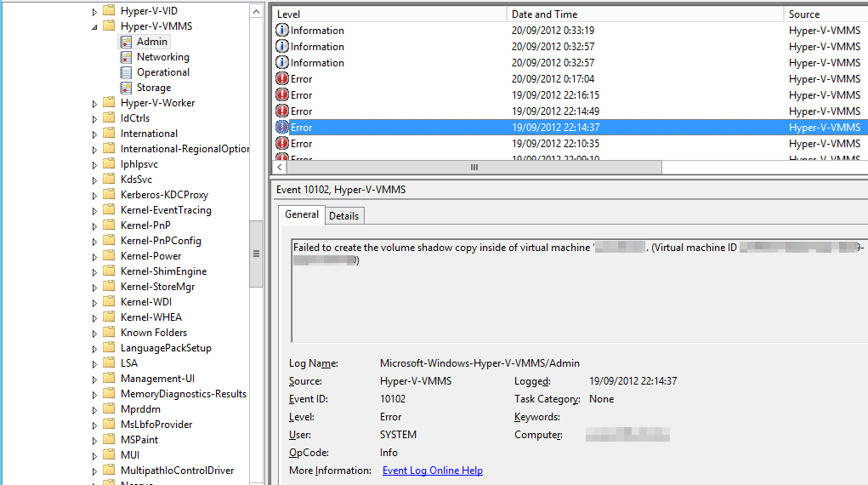868x485 pixels.
Task: Click the LSA folder icon
Action: click(x=110, y=363)
